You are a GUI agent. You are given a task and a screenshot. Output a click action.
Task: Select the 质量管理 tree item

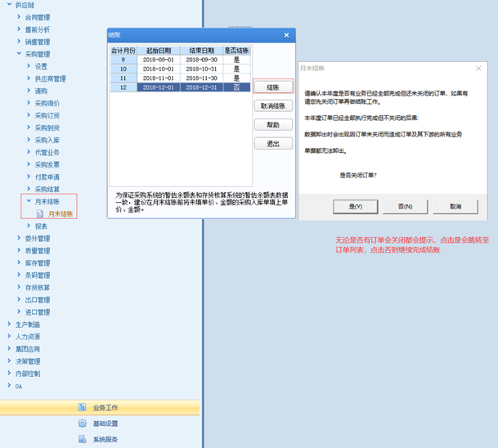click(38, 251)
